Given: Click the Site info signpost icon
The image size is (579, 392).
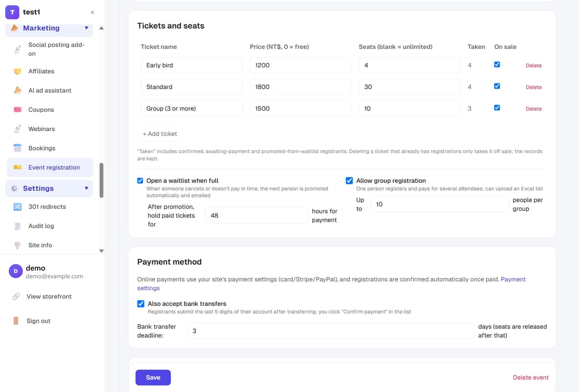Looking at the screenshot, I should (x=18, y=245).
